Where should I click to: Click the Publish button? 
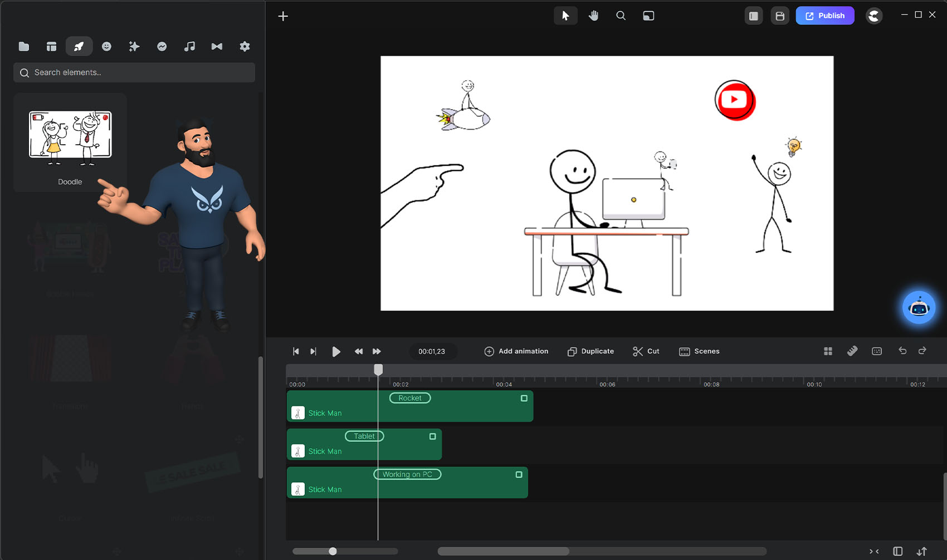(x=824, y=16)
